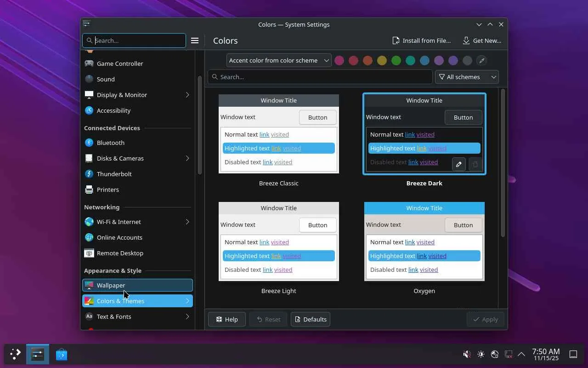Image resolution: width=588 pixels, height=368 pixels.
Task: Open the clock showing 7:50 AM
Action: [x=546, y=354]
